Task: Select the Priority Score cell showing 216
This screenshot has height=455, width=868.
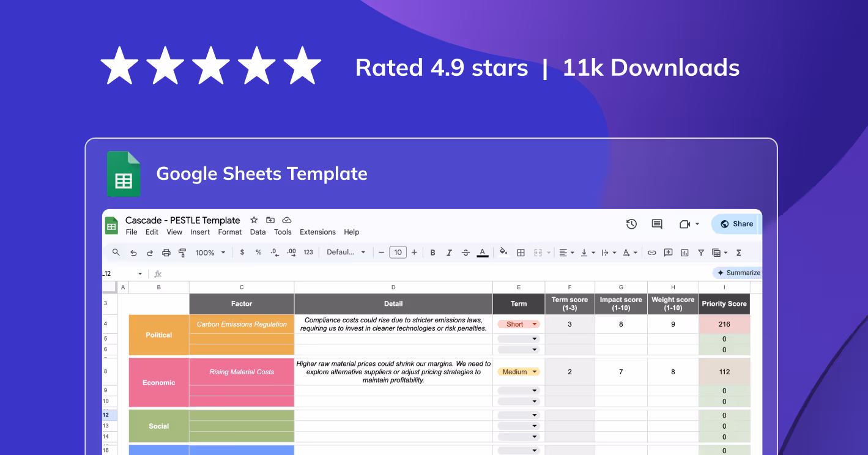Action: pos(724,324)
